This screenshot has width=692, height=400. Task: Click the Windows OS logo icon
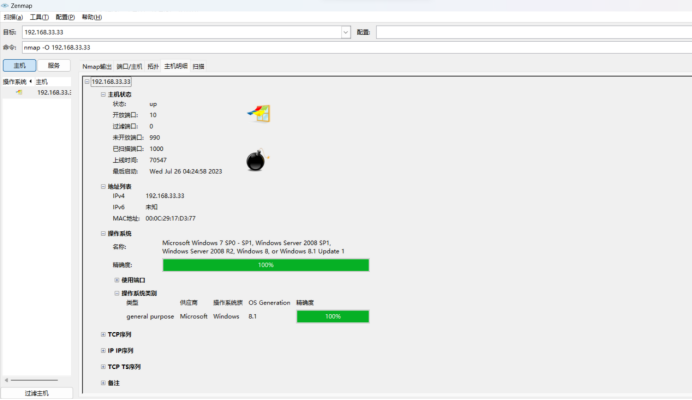click(x=259, y=113)
